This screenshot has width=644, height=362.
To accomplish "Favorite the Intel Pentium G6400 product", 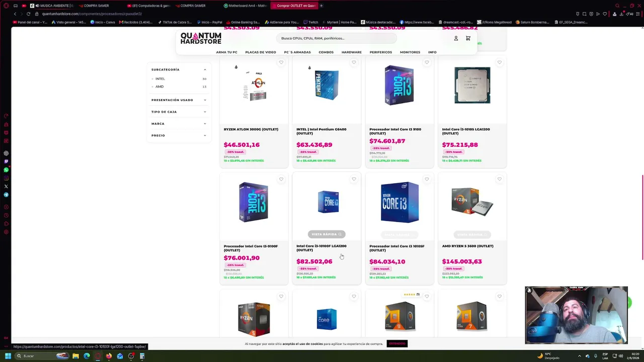I will coord(354,62).
